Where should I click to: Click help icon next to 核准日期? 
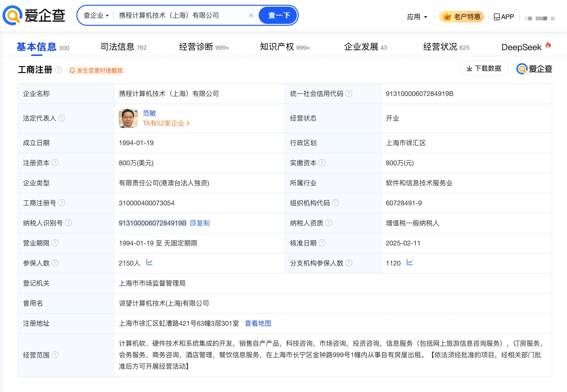(322, 243)
